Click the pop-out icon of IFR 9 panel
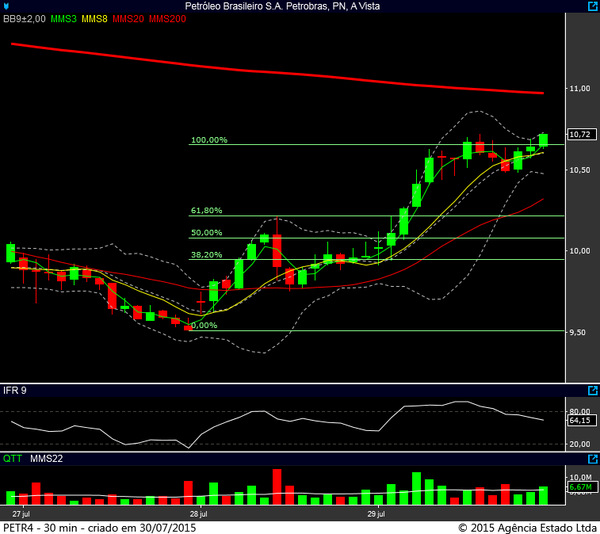The image size is (600, 534). 591,390
